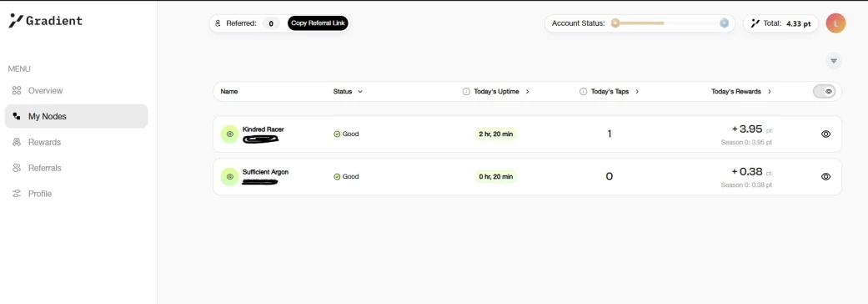Click the Sufficient Argon green node icon
The image size is (868, 304).
(230, 177)
